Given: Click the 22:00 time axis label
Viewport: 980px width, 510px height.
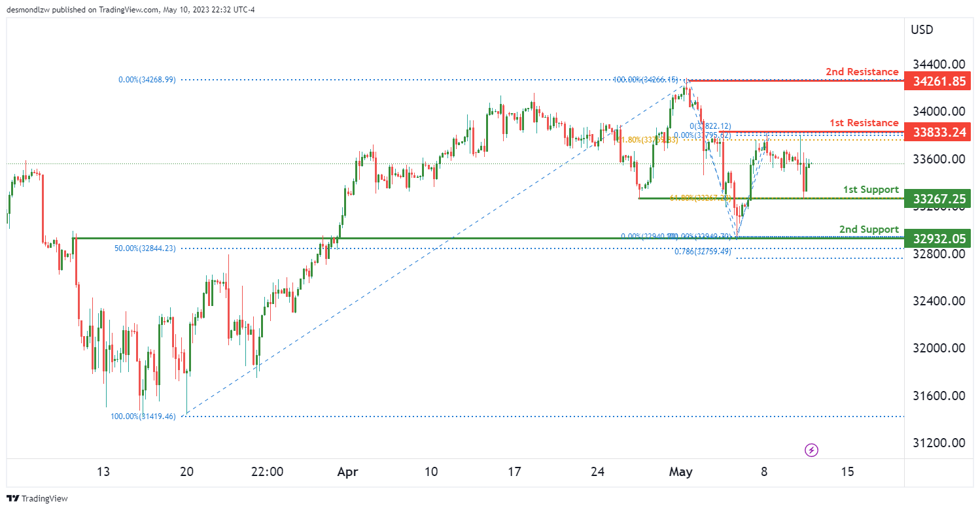Looking at the screenshot, I should [x=267, y=471].
